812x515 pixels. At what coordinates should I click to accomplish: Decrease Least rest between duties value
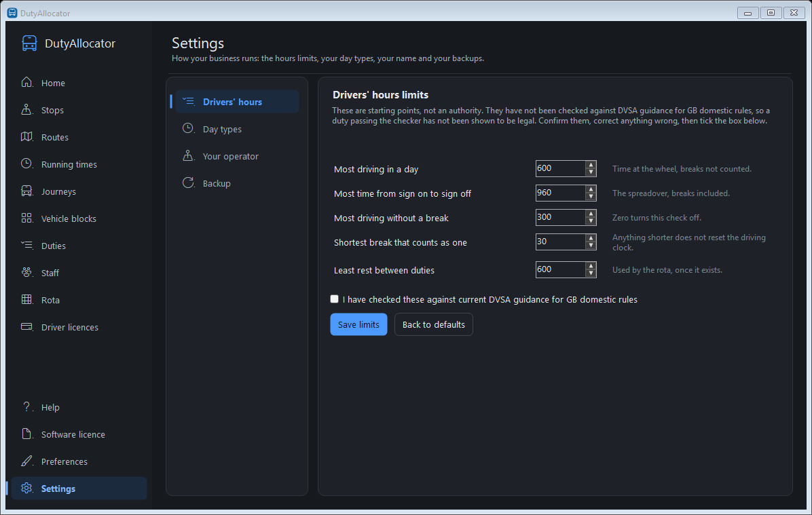591,273
